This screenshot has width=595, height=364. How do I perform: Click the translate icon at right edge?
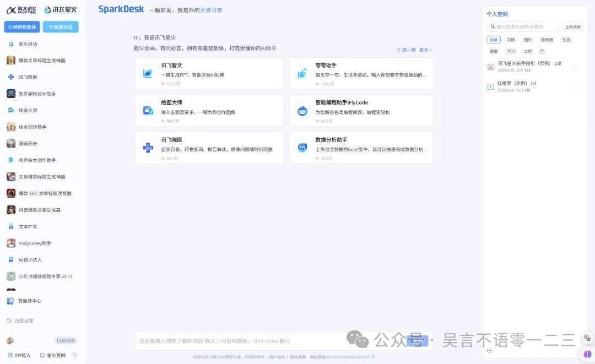click(x=587, y=338)
